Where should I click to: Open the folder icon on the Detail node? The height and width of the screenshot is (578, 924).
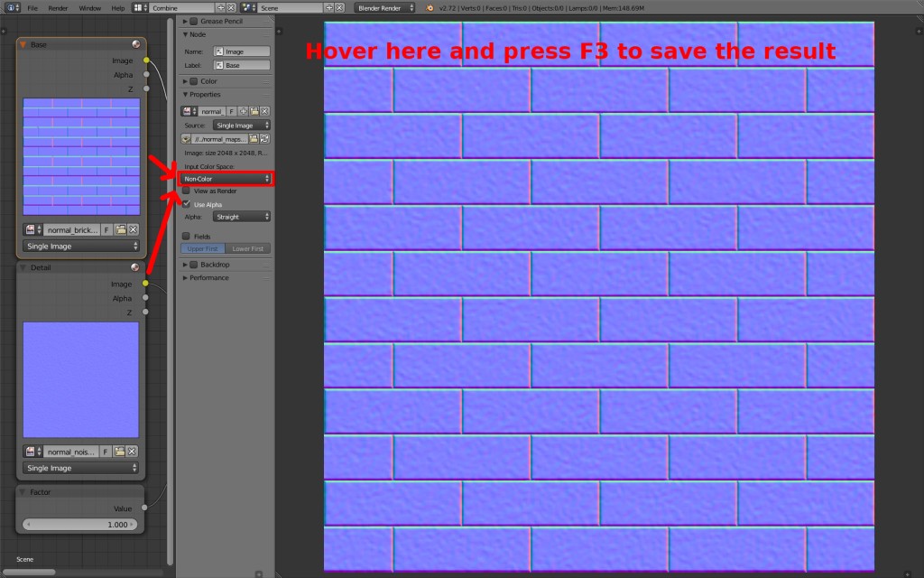[x=120, y=452]
